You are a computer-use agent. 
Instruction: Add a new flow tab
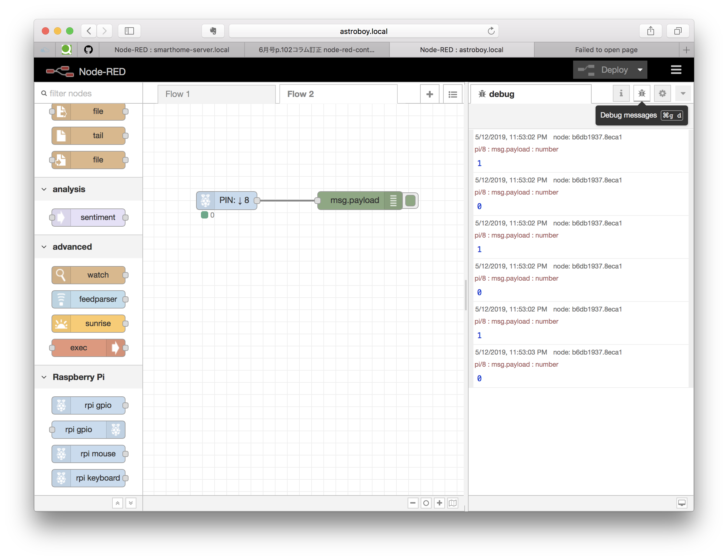[430, 94]
